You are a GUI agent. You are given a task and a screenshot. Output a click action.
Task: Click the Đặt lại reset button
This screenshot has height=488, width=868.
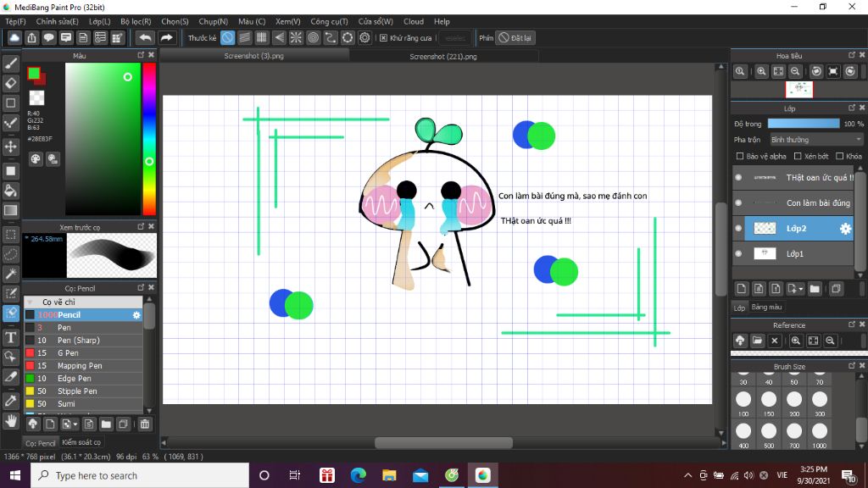[x=515, y=38]
